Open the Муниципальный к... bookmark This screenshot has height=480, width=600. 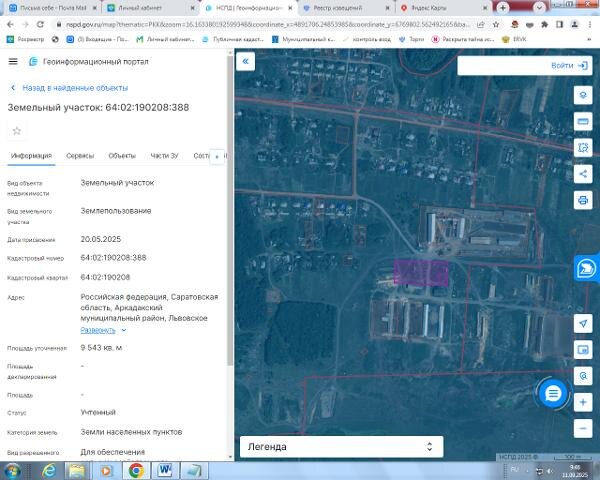pyautogui.click(x=303, y=39)
